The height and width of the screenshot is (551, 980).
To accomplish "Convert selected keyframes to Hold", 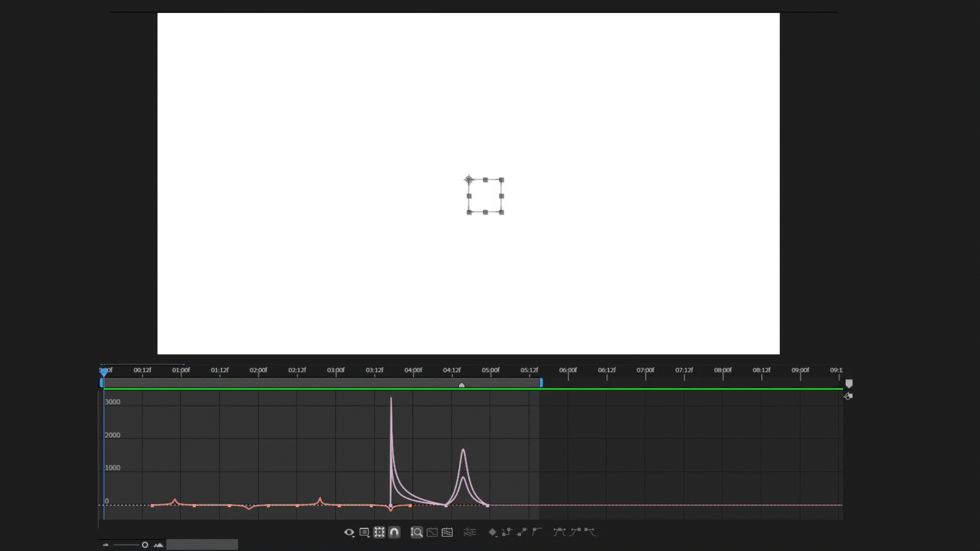I will coord(507,532).
